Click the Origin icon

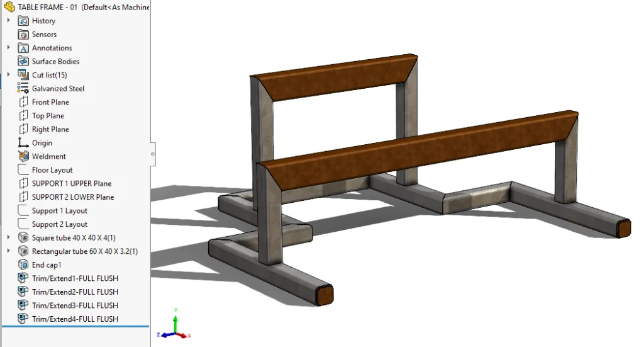tap(23, 143)
